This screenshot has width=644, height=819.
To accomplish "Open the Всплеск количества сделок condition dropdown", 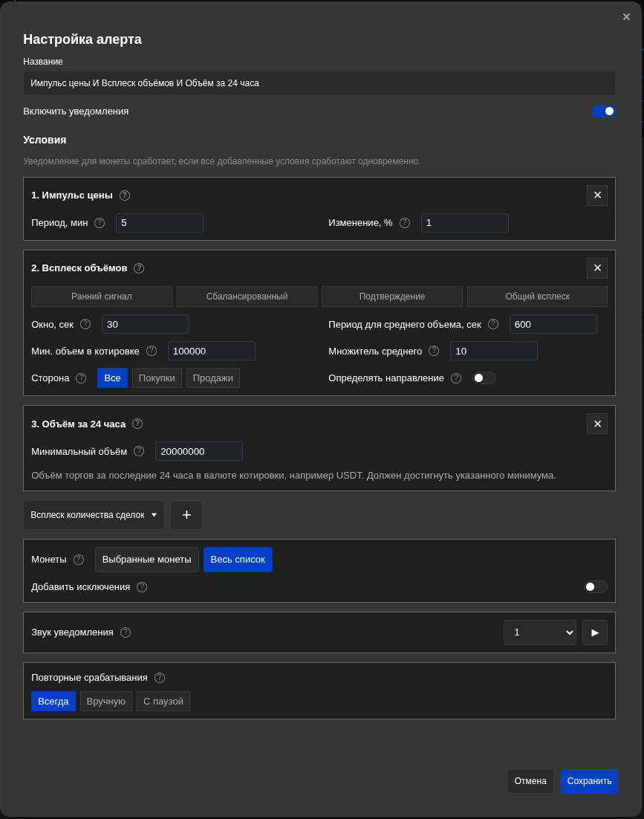I will [94, 515].
